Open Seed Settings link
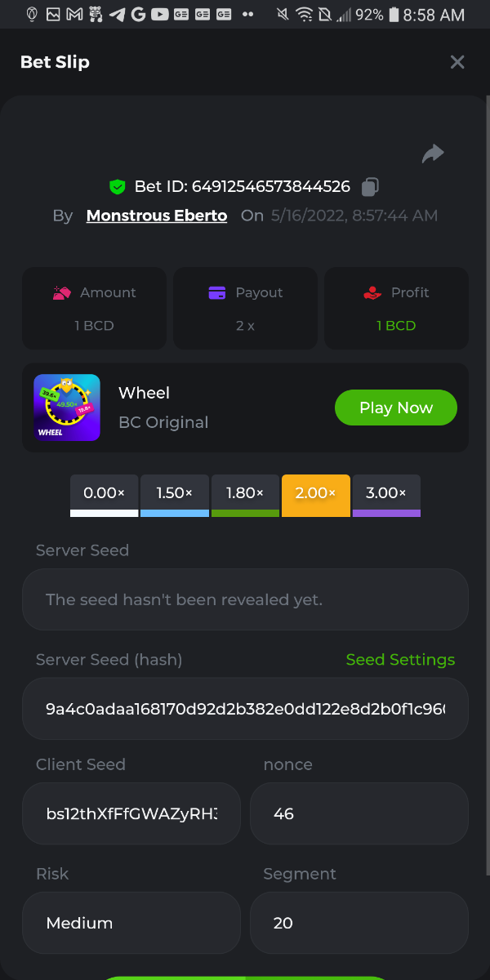Image resolution: width=490 pixels, height=980 pixels. 400,660
